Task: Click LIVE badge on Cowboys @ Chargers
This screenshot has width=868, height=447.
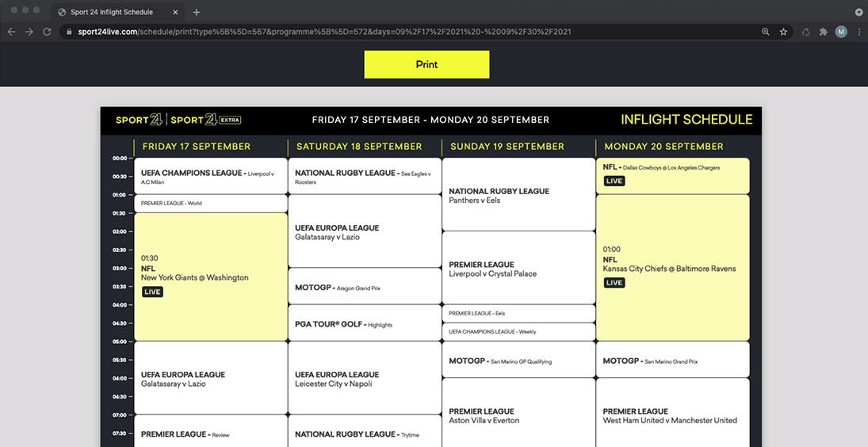Action: click(x=614, y=181)
